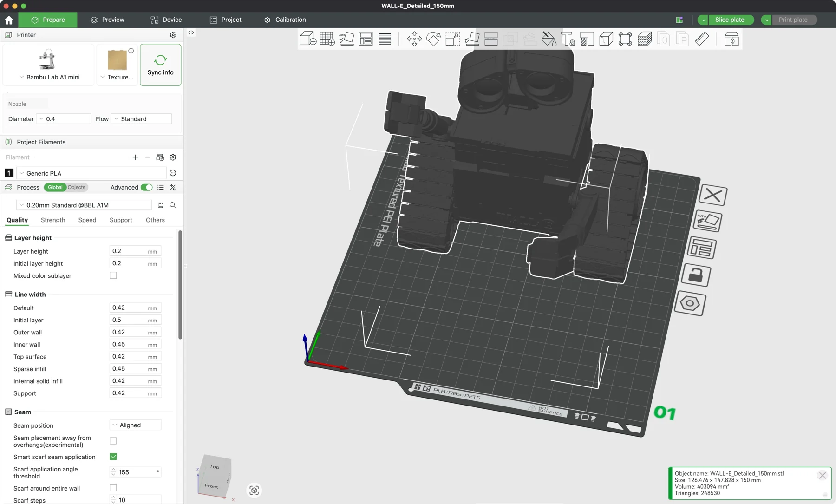Viewport: 836px width, 504px height.
Task: Toggle the Advanced mode switch
Action: (146, 187)
